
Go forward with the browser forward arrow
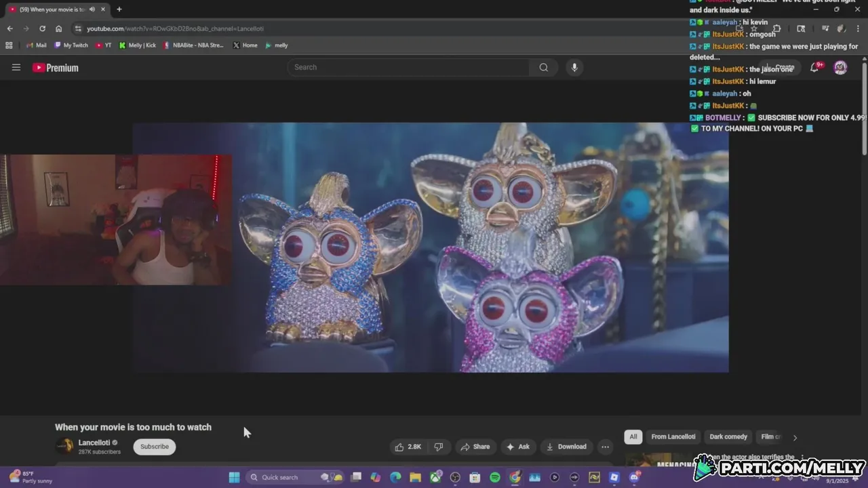pyautogui.click(x=26, y=28)
